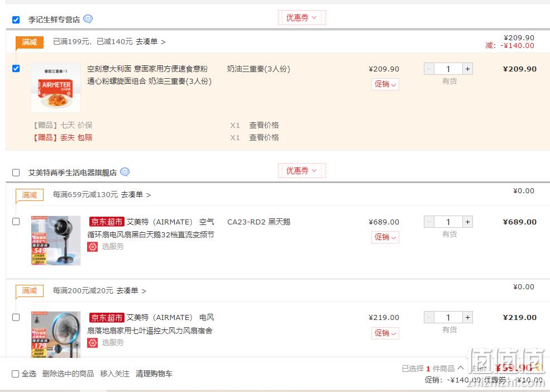Click the 【赠品】七天 价保 gift line
550x392 pixels.
[x=63, y=125]
